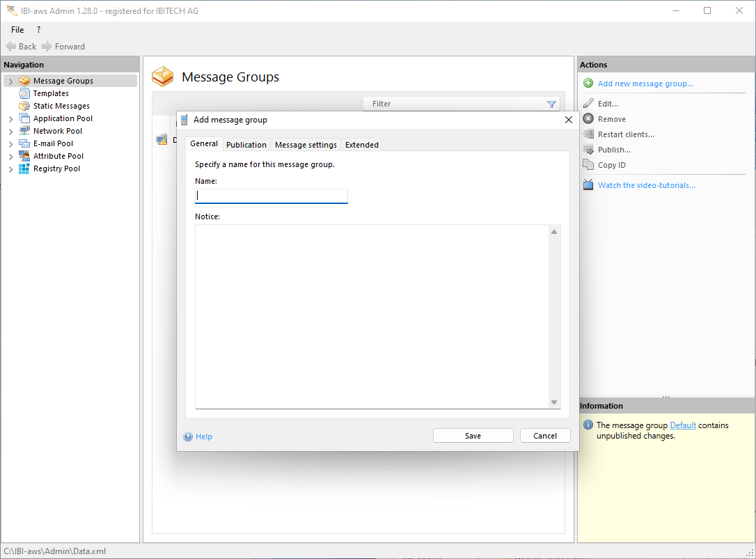756x559 pixels.
Task: Click the Copy ID icon
Action: pos(588,165)
